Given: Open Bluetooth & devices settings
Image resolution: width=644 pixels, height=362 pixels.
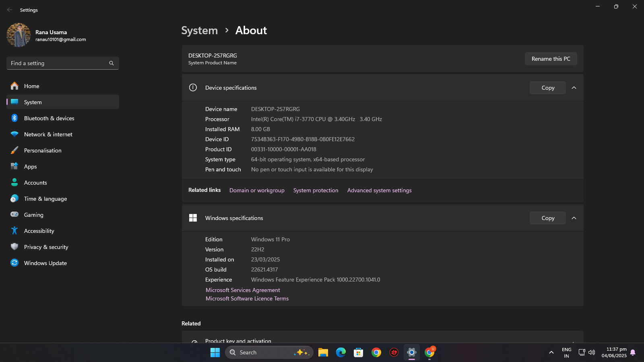Looking at the screenshot, I should coord(49,118).
